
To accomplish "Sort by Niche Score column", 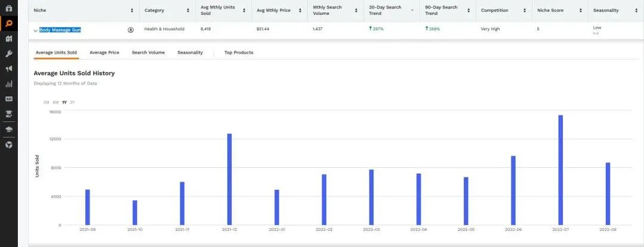I will (580, 10).
